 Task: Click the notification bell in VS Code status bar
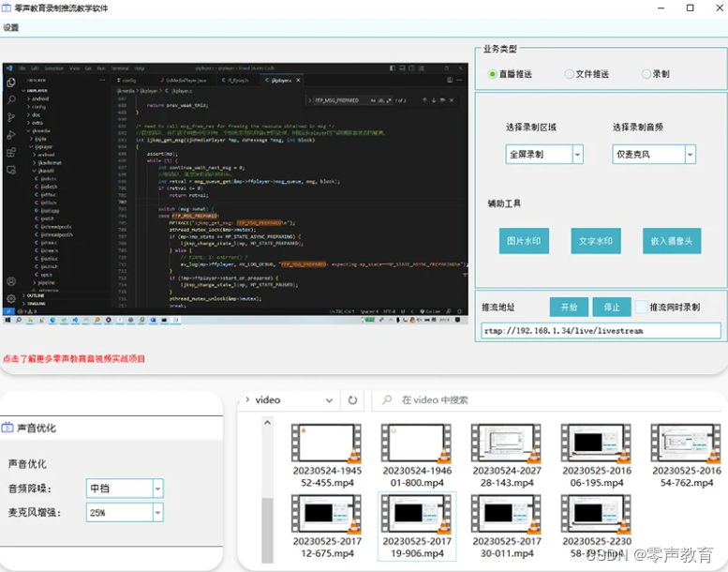click(x=460, y=311)
